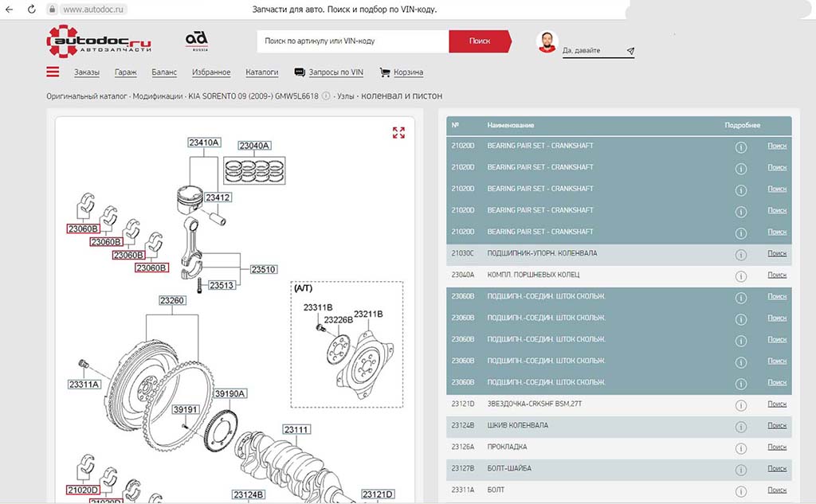This screenshot has width=816, height=504.
Task: Click info icon next to KIA SORENTO model
Action: pyautogui.click(x=326, y=96)
